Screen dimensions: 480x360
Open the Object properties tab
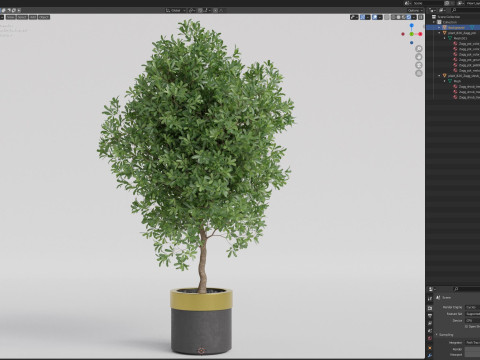click(430, 348)
